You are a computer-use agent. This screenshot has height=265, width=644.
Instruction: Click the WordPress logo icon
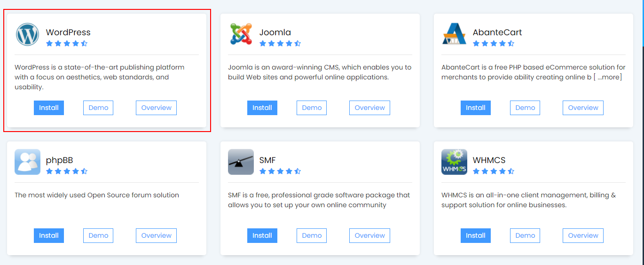click(x=27, y=34)
